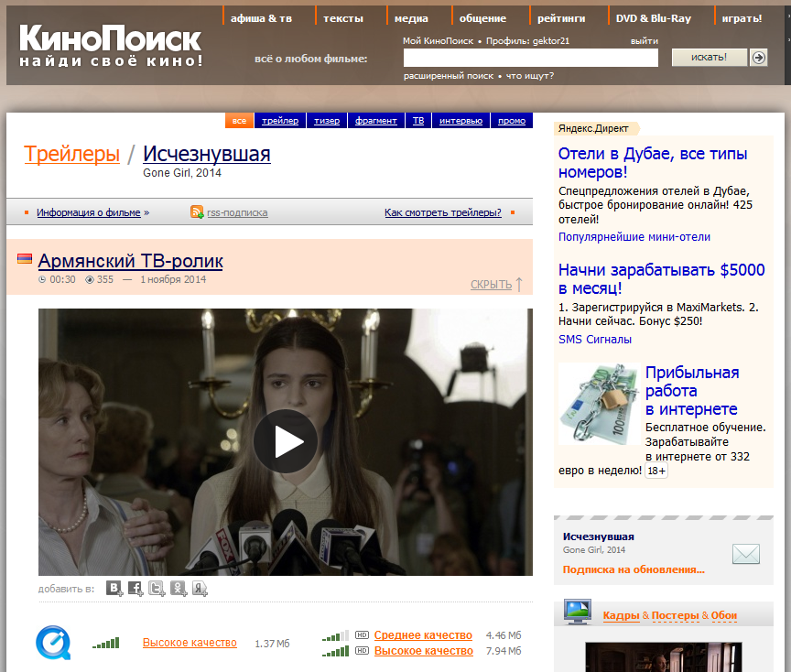This screenshot has height=672, width=791.
Task: Click the HD icon beside 7.94 Мб
Action: [362, 651]
